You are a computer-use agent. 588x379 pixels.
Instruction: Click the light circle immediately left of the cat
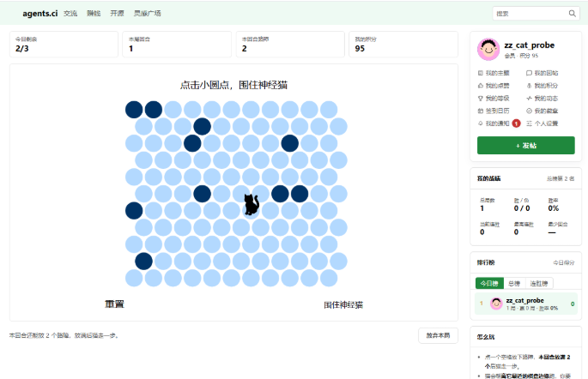[232, 211]
